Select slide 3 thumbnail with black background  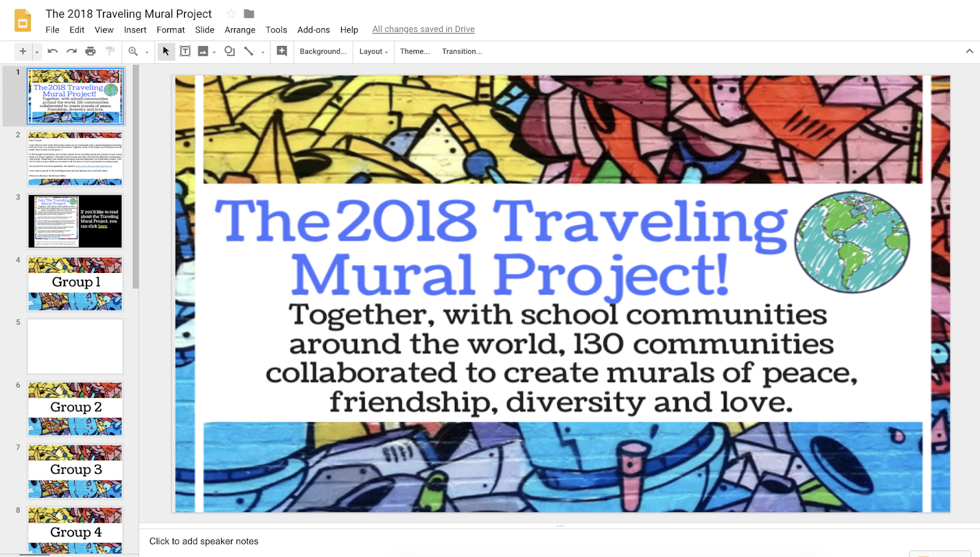[75, 221]
